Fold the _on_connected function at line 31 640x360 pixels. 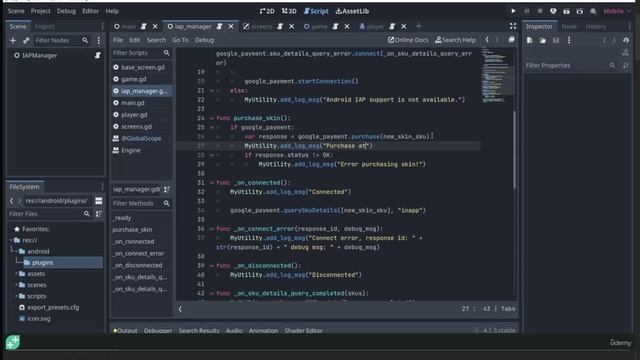click(211, 183)
